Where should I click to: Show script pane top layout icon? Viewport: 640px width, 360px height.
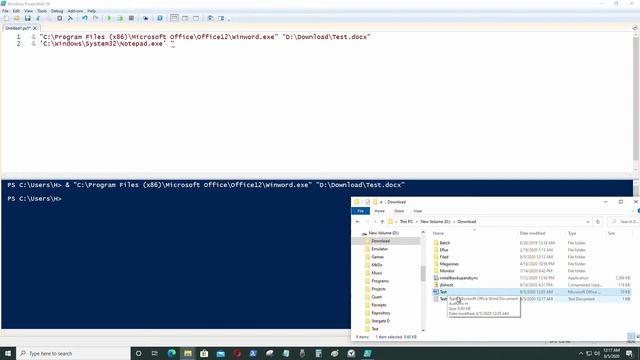[x=174, y=18]
